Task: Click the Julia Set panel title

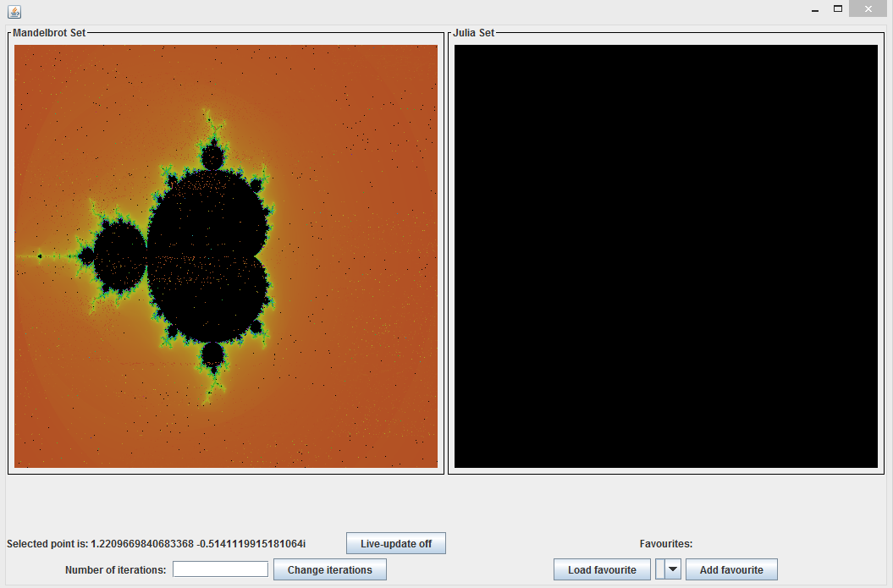Action: coord(474,33)
